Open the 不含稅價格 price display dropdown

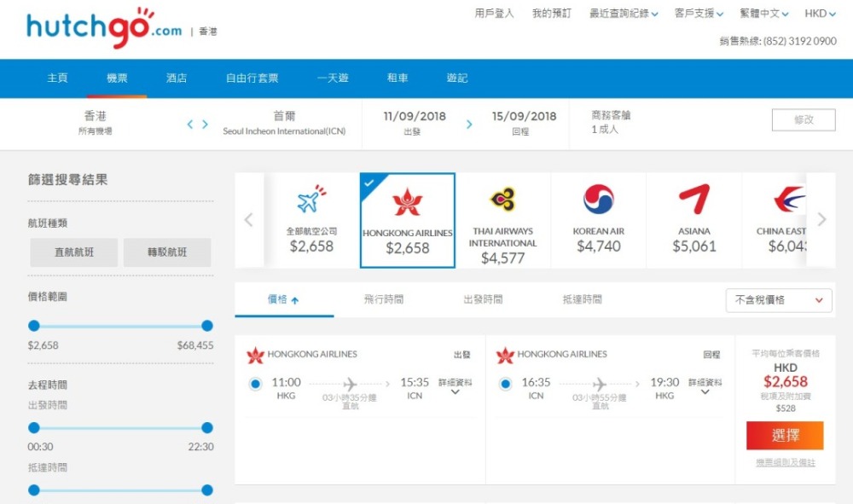(779, 300)
